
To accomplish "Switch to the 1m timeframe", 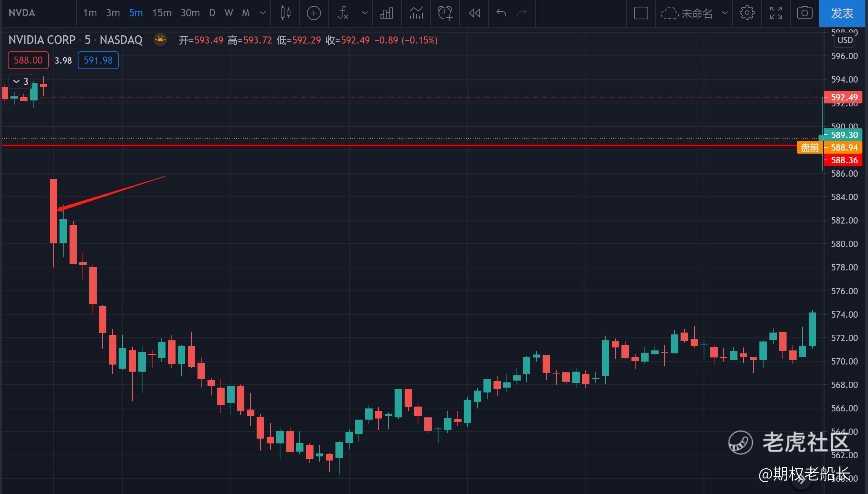I will click(x=90, y=13).
